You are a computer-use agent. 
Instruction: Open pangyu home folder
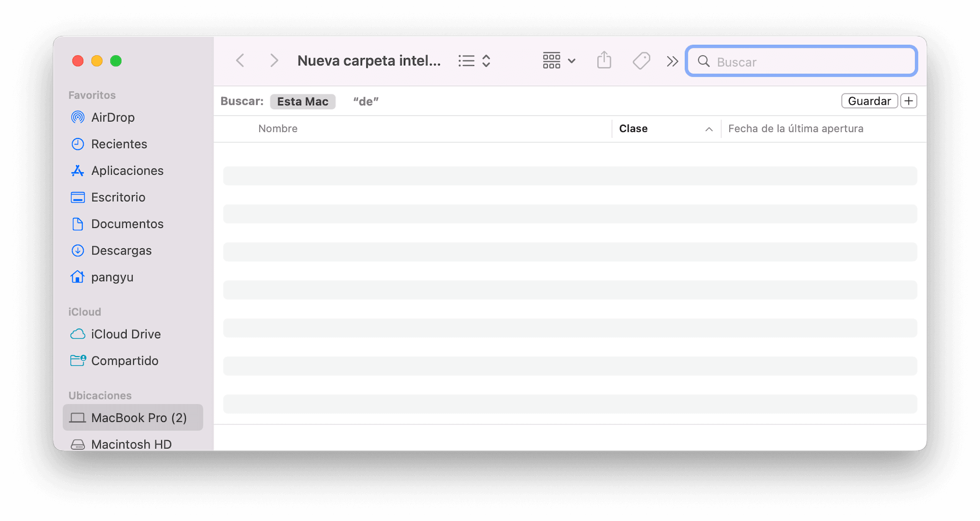[133, 277]
